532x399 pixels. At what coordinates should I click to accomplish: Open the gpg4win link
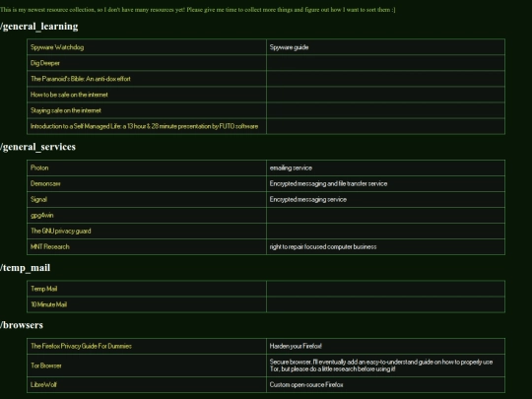41,215
